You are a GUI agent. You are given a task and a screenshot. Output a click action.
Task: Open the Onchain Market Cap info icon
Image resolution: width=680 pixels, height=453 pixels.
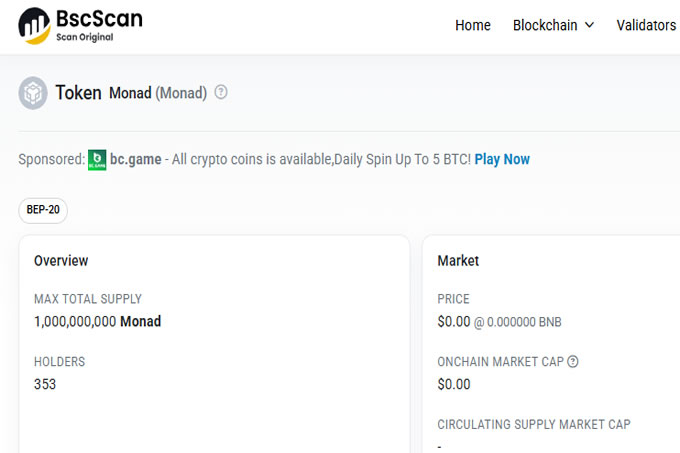[572, 361]
